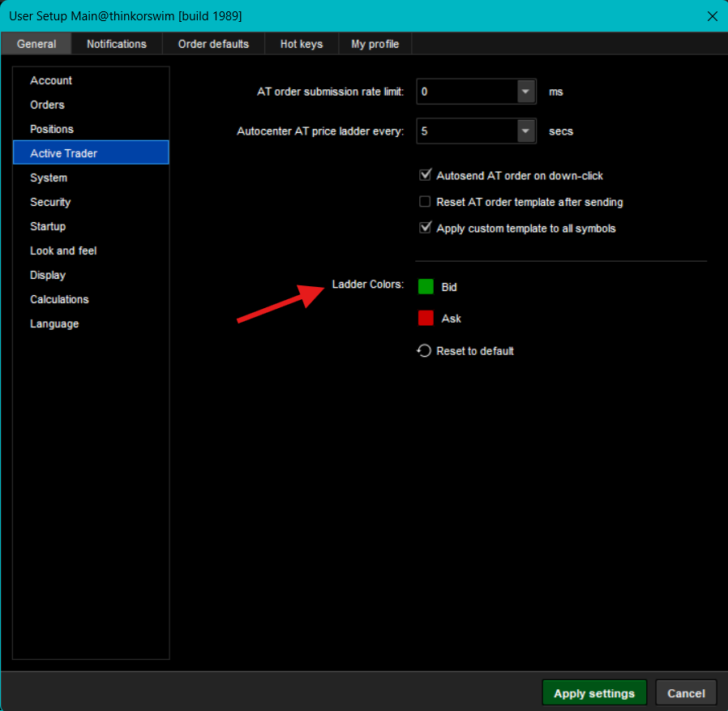
Task: Change the red Ask ladder color swatch
Action: click(426, 319)
